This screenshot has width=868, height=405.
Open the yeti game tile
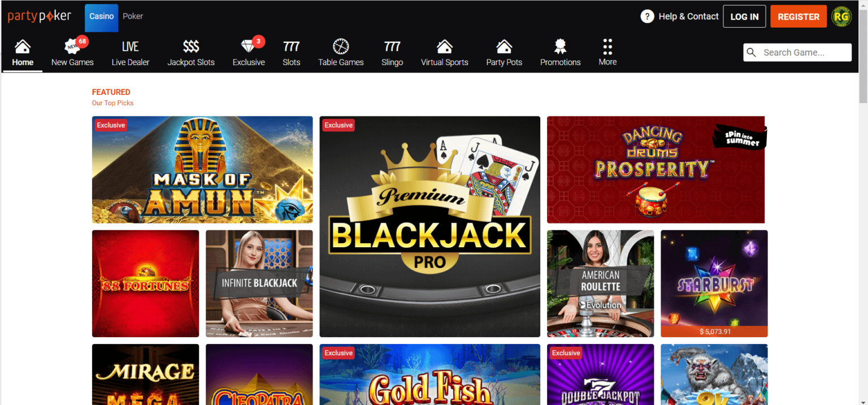click(714, 374)
